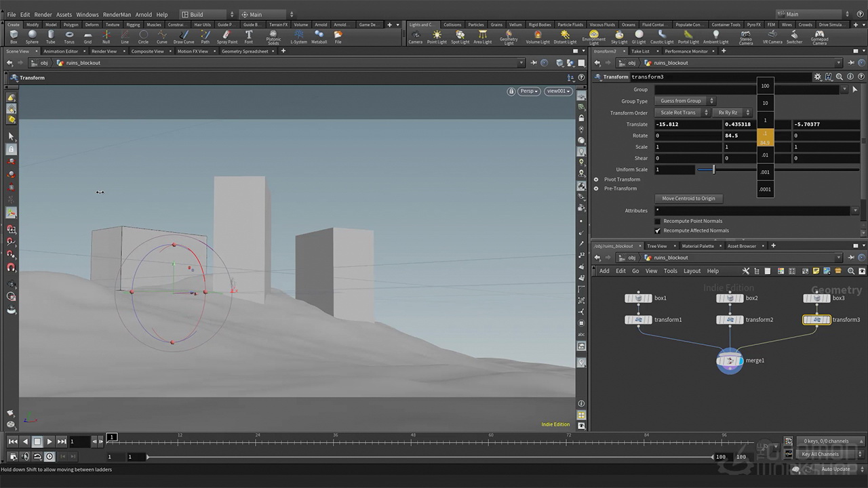Select the Metaball shelf tool
The width and height of the screenshot is (868, 488).
(x=319, y=37)
